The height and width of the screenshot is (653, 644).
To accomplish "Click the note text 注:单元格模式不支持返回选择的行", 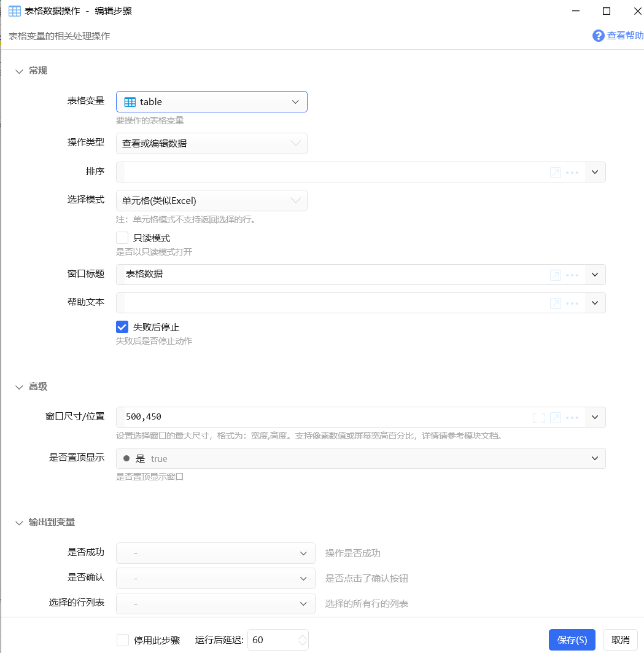I will [x=185, y=219].
